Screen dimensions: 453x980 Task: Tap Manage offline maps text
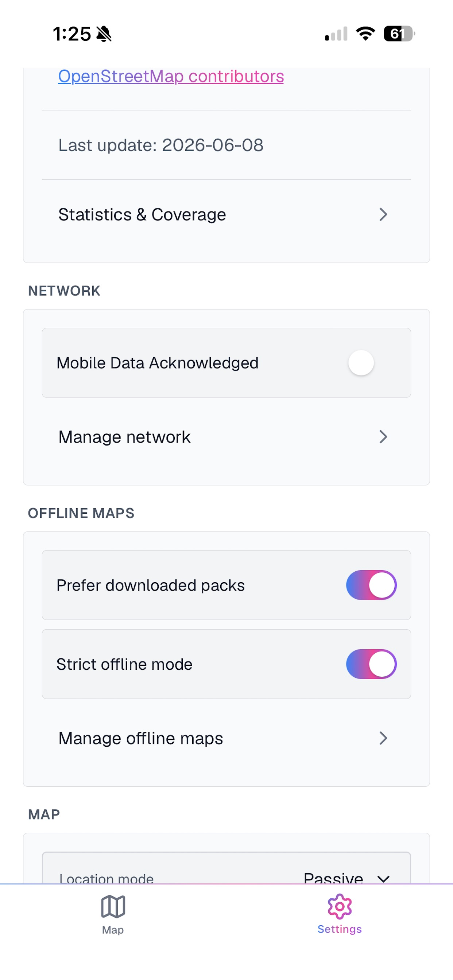140,738
